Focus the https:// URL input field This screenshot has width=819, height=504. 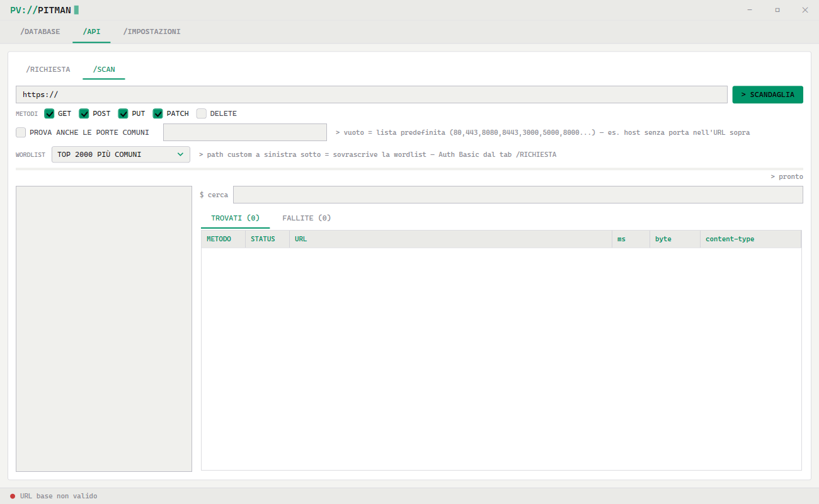tap(372, 94)
